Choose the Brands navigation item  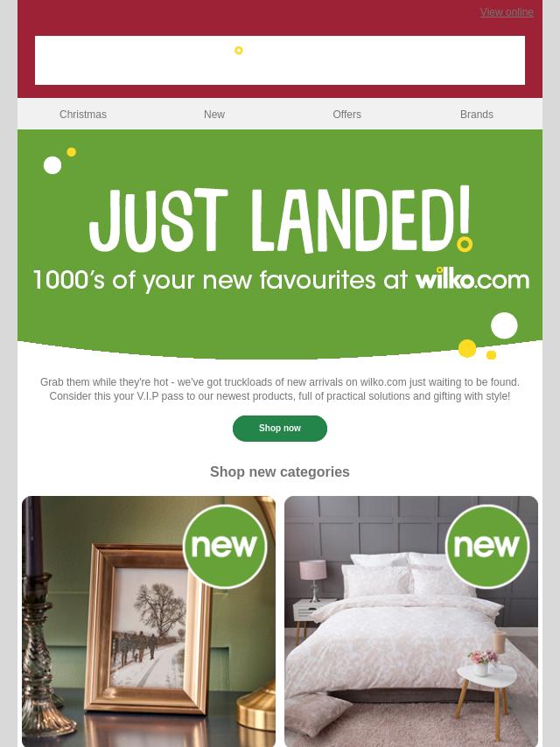477,115
